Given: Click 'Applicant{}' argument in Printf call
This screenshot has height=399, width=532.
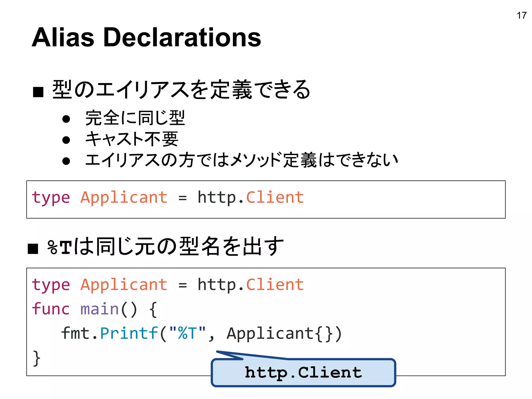Looking at the screenshot, I should pos(280,334).
